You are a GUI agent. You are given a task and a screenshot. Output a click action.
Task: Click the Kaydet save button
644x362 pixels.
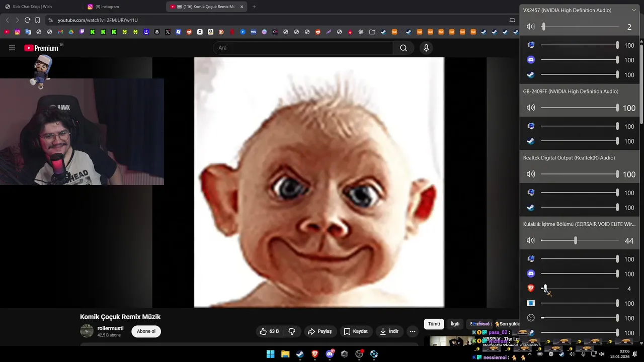point(356,331)
